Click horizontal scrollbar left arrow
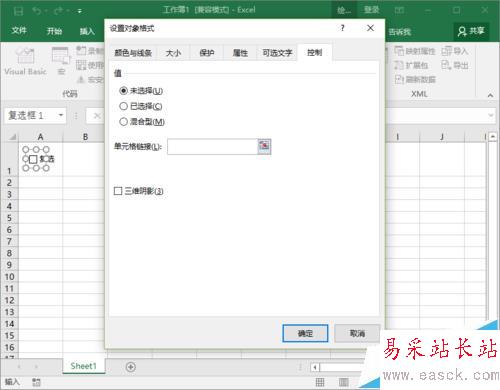Screen dimensions: 500x390 pyautogui.click(x=315, y=367)
